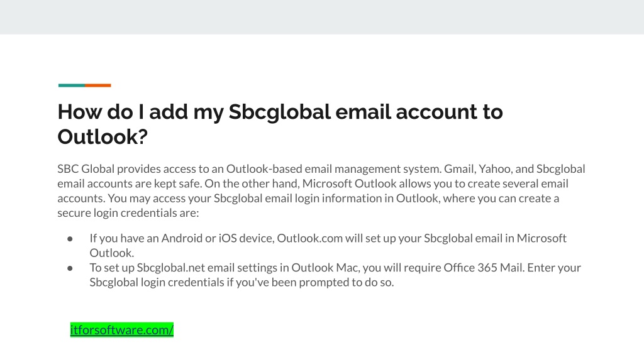Click the green highlight behind the URL
This screenshot has width=644, height=362.
click(122, 330)
